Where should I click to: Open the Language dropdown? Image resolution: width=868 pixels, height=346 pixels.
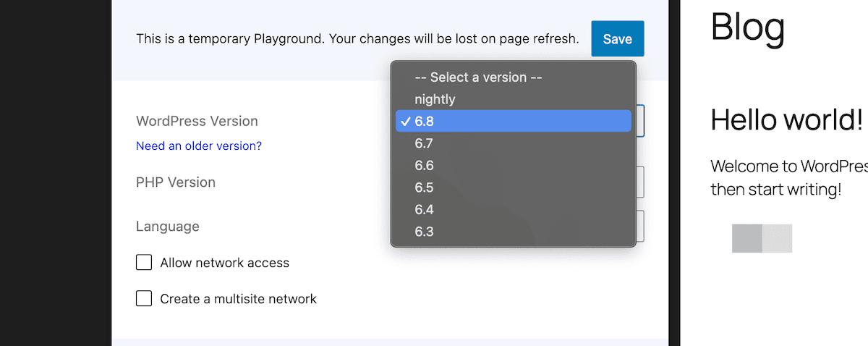(640, 226)
